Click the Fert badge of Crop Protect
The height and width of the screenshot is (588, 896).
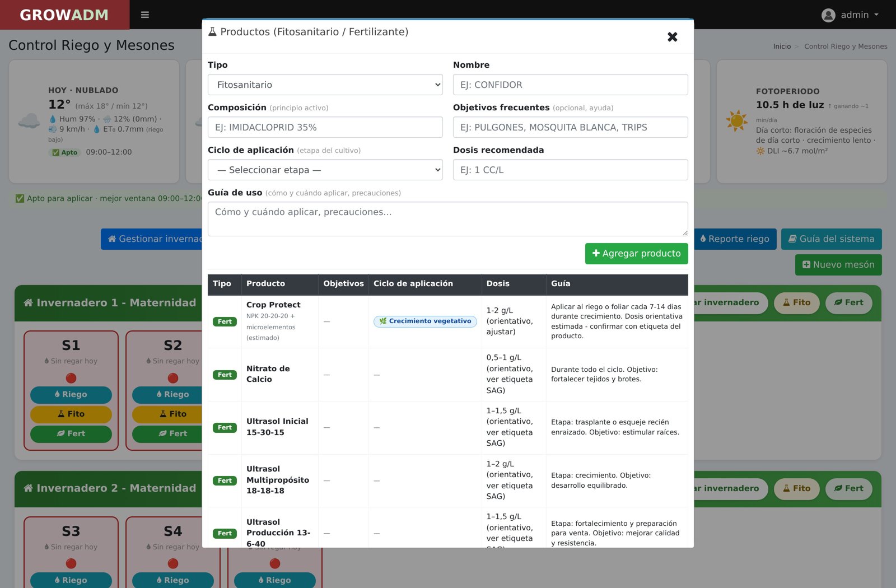225,321
